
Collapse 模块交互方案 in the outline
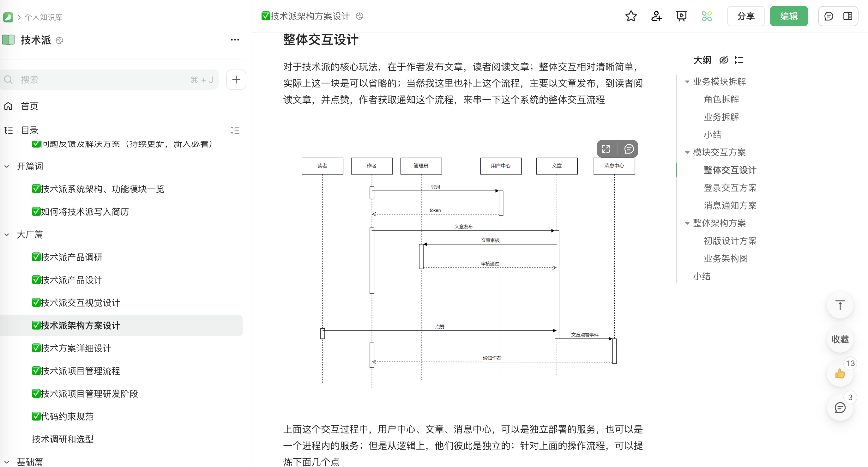[x=687, y=152]
